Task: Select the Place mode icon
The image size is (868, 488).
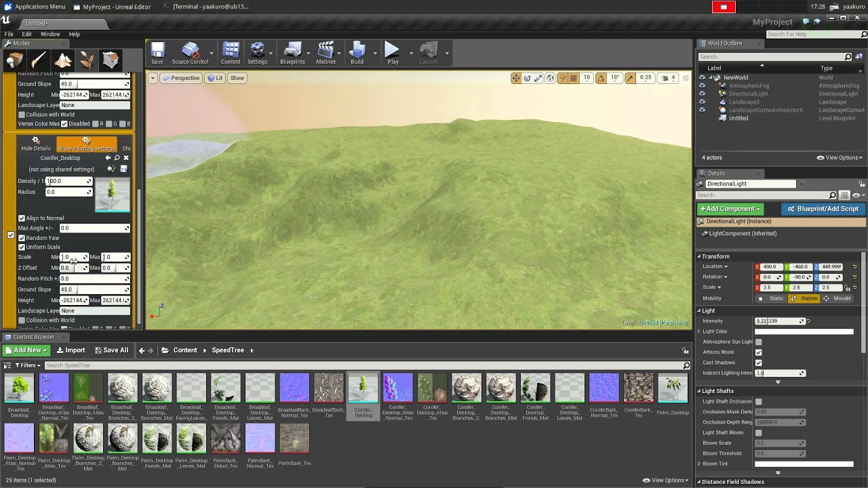Action: [x=14, y=61]
